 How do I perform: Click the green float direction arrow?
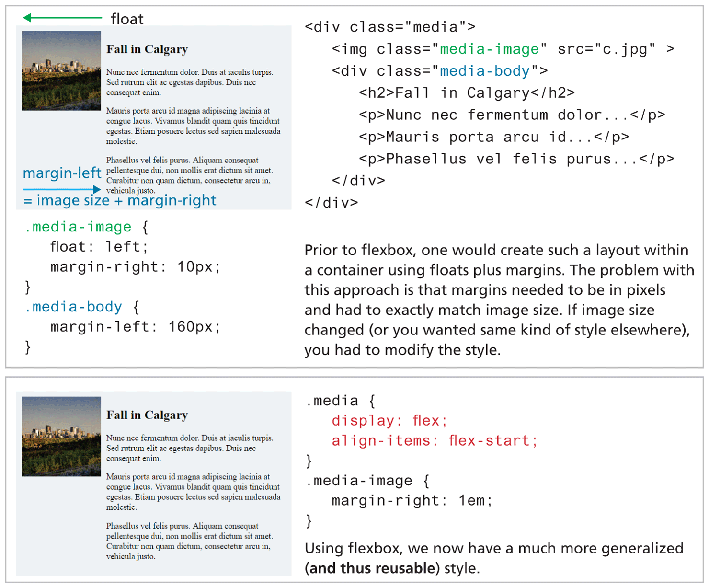(62, 18)
